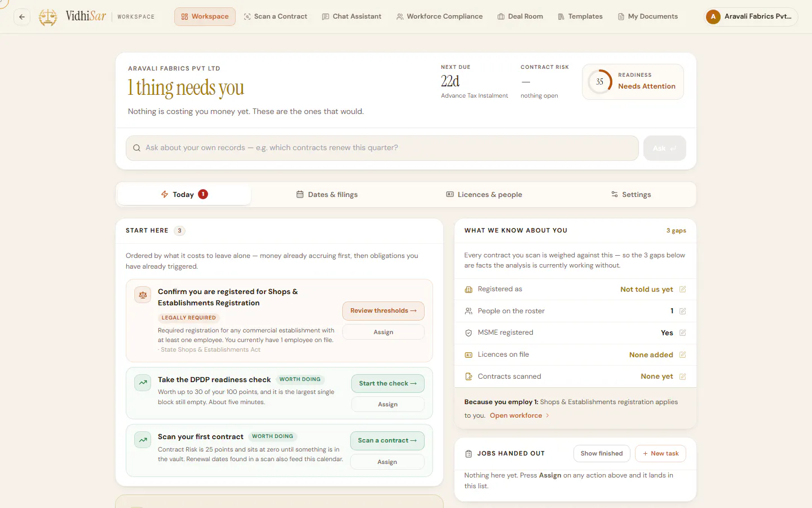Click the 3 gaps label
812x508 pixels.
point(676,231)
